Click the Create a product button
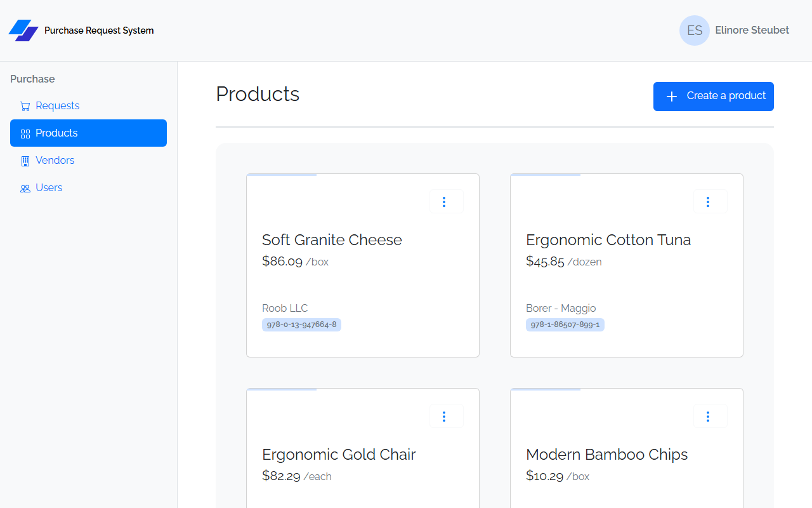The image size is (812, 508). (714, 97)
